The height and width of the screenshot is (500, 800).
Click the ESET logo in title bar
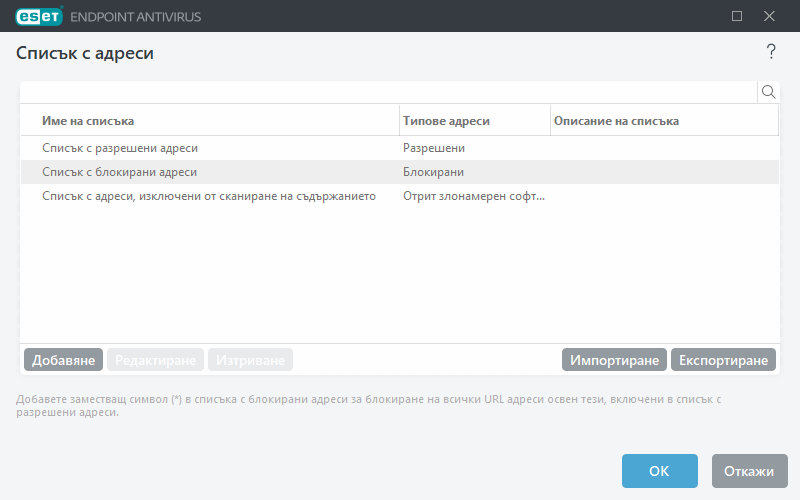[38, 16]
